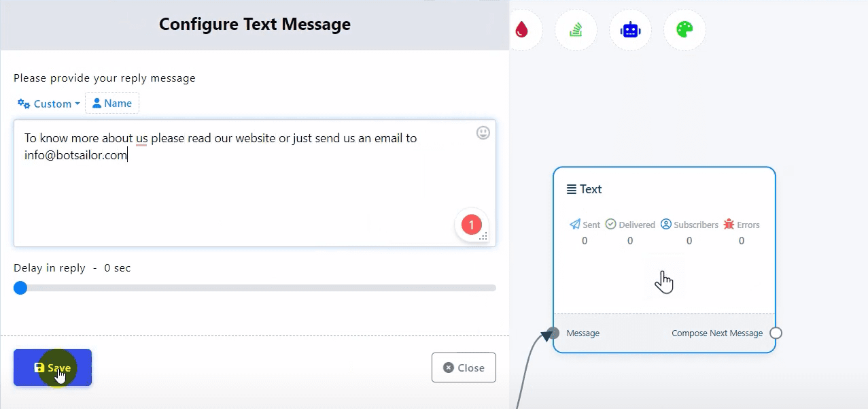Click the Sent paper plane icon
This screenshot has width=868, height=409.
tap(575, 225)
